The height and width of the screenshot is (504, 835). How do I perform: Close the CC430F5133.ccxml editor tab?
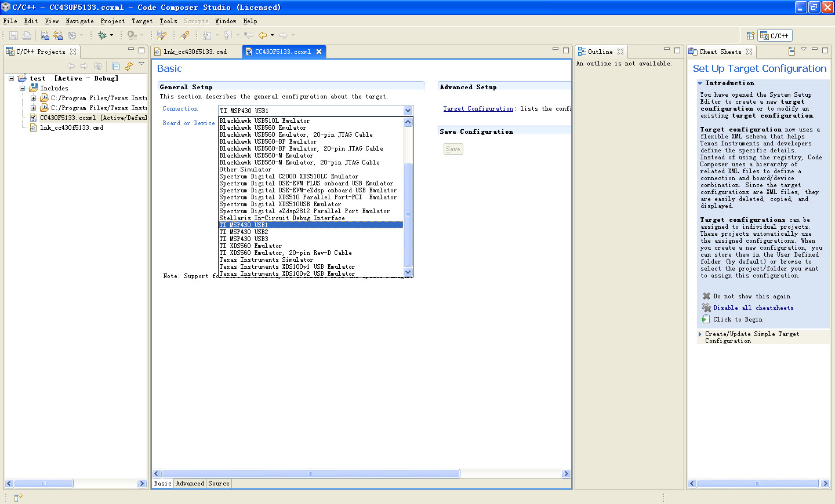318,52
